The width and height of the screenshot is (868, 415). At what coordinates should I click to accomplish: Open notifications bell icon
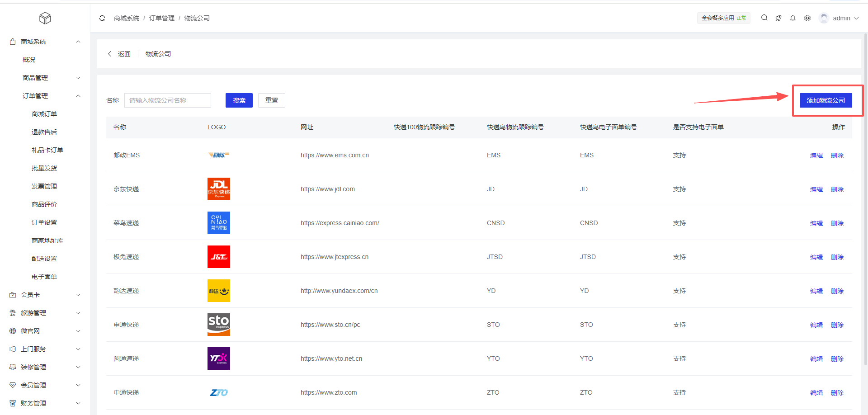pyautogui.click(x=793, y=18)
